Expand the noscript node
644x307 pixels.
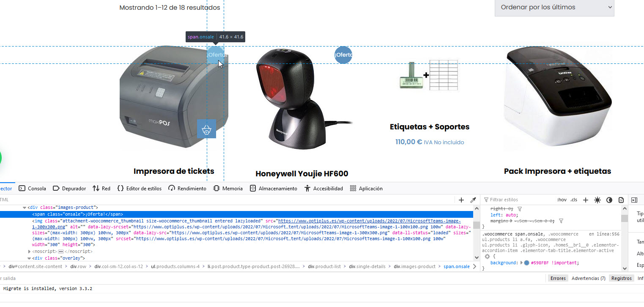tap(29, 251)
